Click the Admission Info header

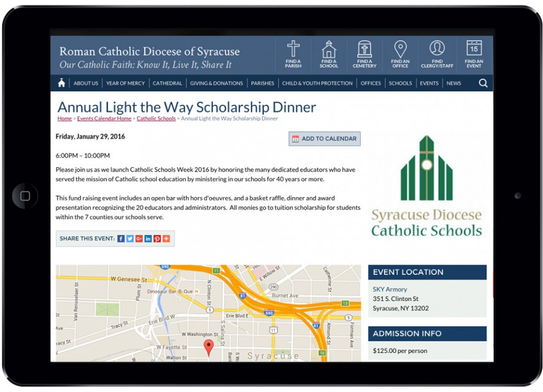click(x=427, y=334)
